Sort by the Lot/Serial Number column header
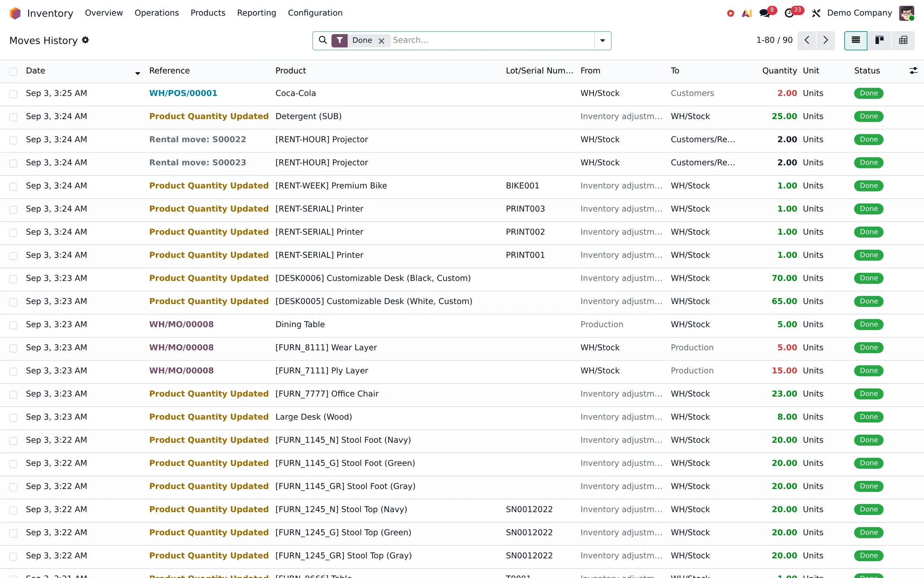This screenshot has height=578, width=924. [x=539, y=70]
